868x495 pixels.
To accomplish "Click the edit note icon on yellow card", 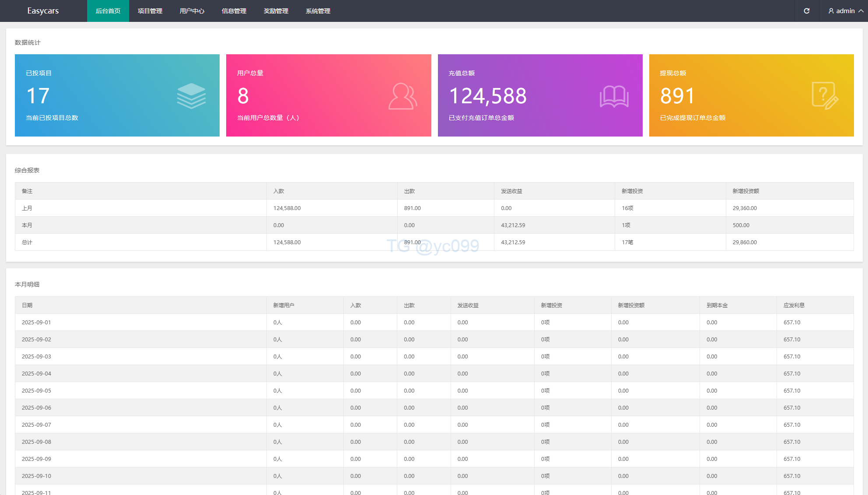I will (825, 96).
